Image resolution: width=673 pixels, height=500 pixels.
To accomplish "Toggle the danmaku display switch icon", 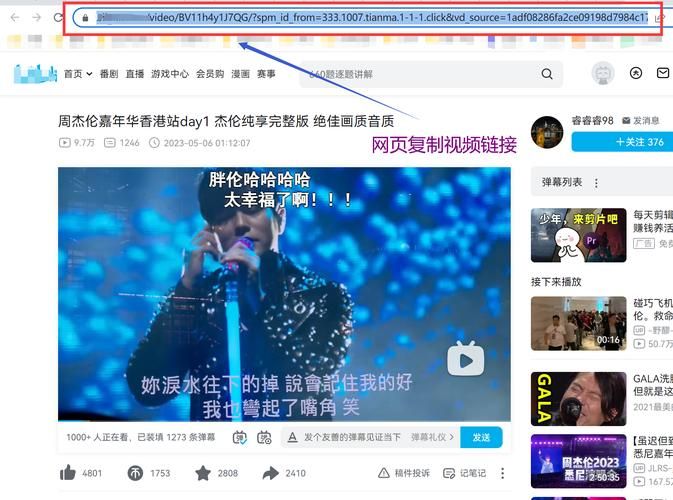I will 239,437.
